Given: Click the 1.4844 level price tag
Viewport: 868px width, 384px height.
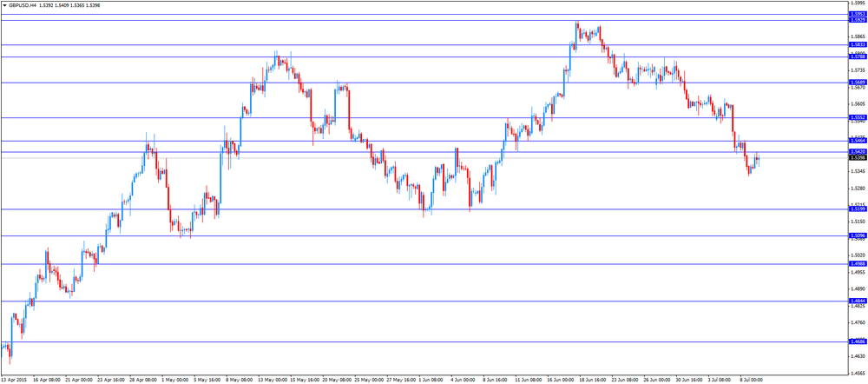Looking at the screenshot, I should tap(857, 301).
